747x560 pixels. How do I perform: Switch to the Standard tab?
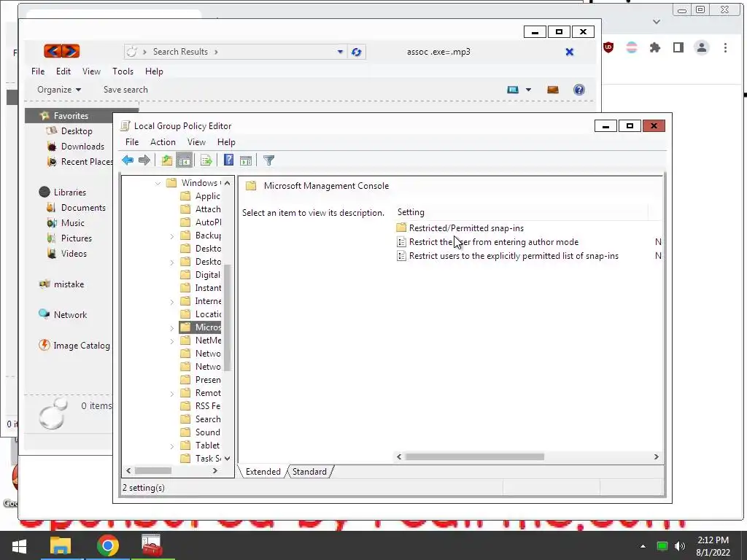[x=309, y=472]
